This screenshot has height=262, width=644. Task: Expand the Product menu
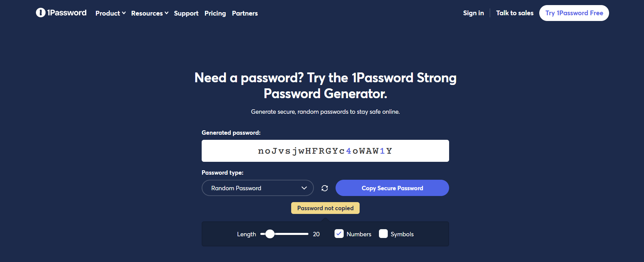(x=108, y=13)
